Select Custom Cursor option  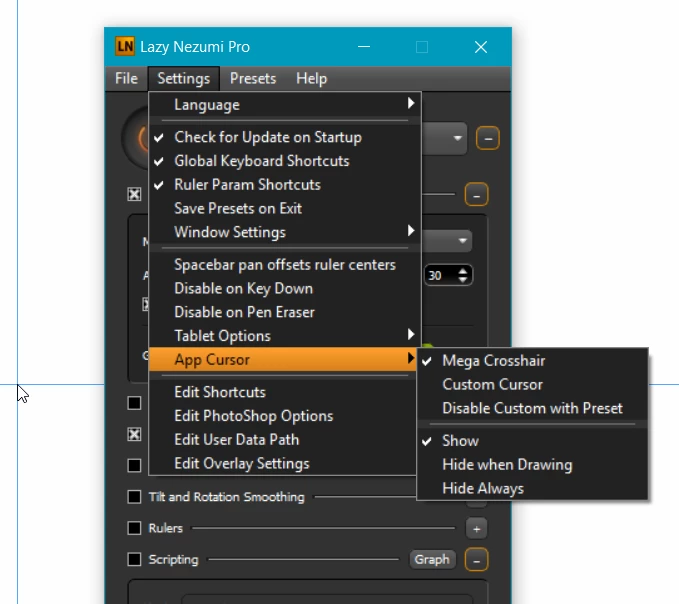coord(533,384)
